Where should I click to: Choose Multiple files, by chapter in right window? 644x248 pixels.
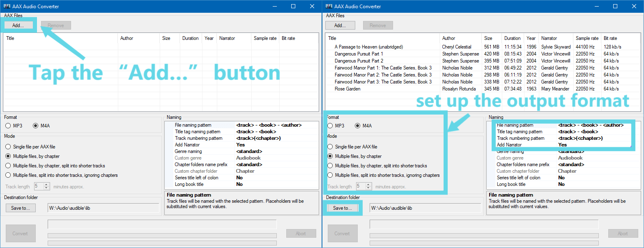pyautogui.click(x=354, y=156)
